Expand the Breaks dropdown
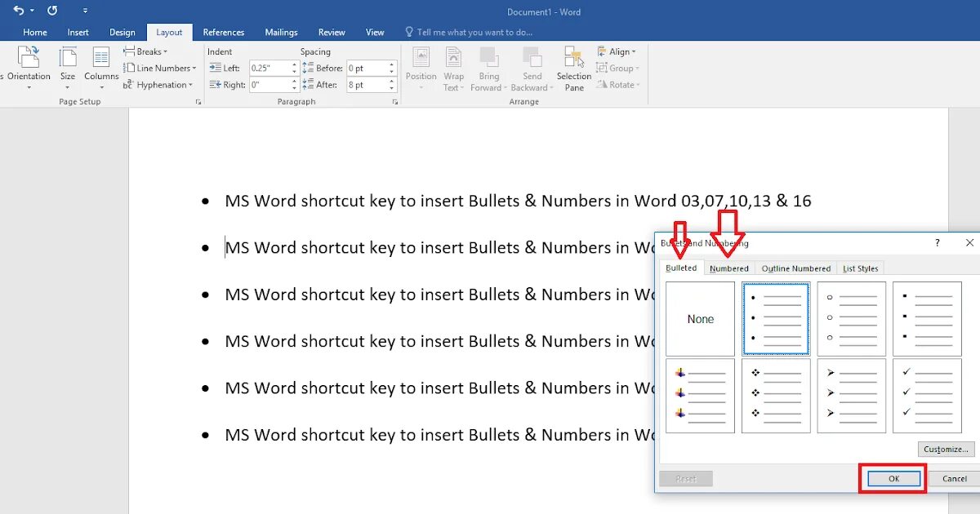980x514 pixels. [145, 51]
